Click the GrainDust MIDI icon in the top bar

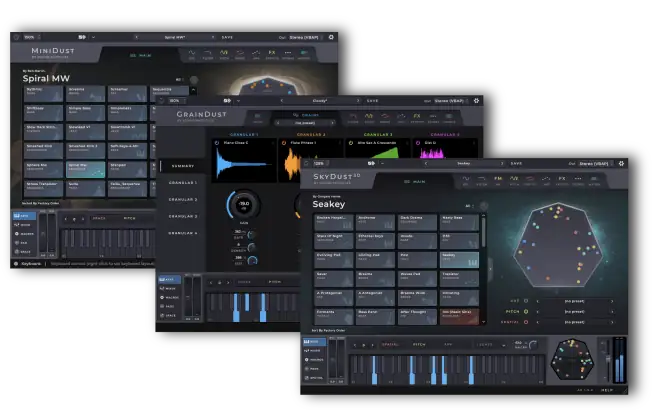coord(227,101)
